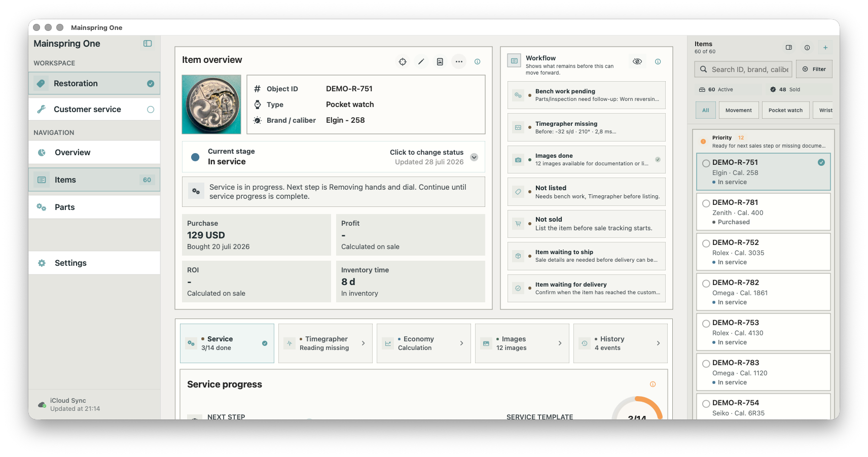Click the Workflow list icon
Viewport: 868px width, 457px height.
tap(514, 61)
